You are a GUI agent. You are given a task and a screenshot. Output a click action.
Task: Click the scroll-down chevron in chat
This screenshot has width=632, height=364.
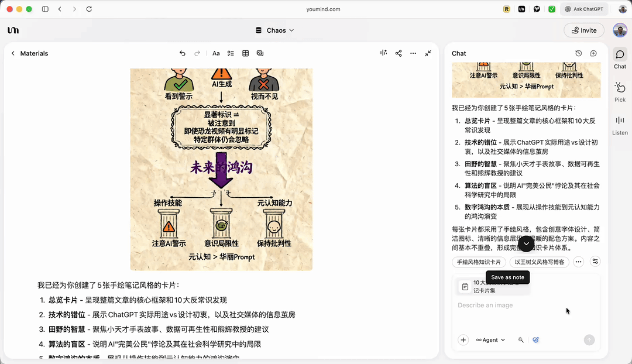pyautogui.click(x=526, y=243)
